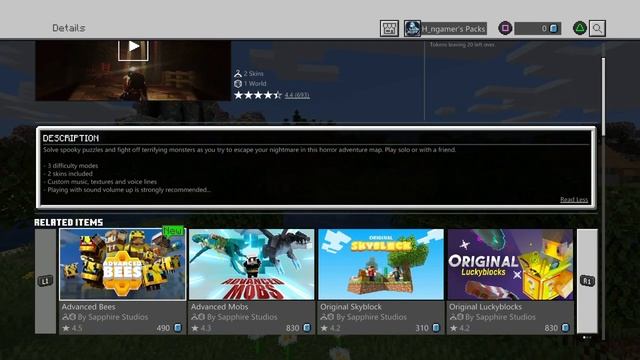640x360 pixels.
Task: Open Advanced Mobs thumbnail
Action: pos(251,264)
